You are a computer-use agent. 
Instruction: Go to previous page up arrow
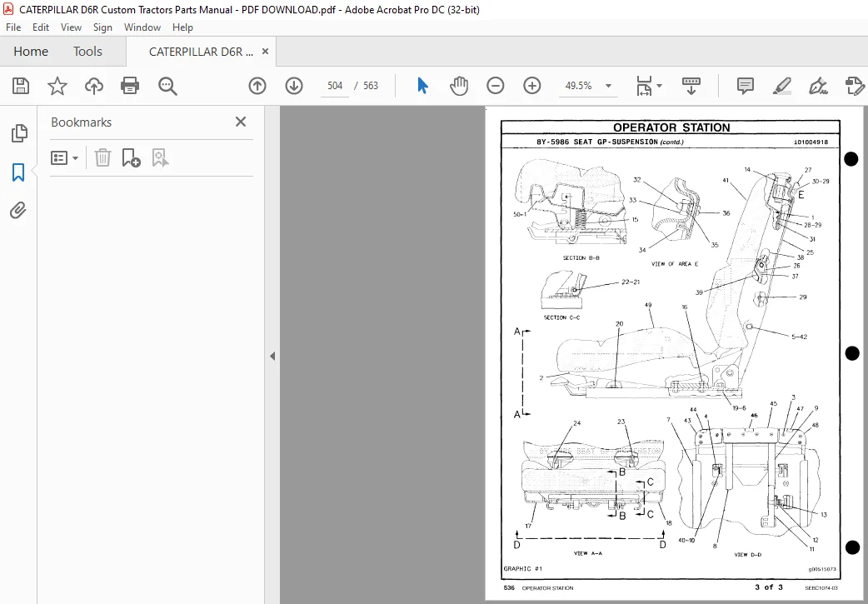pos(257,86)
